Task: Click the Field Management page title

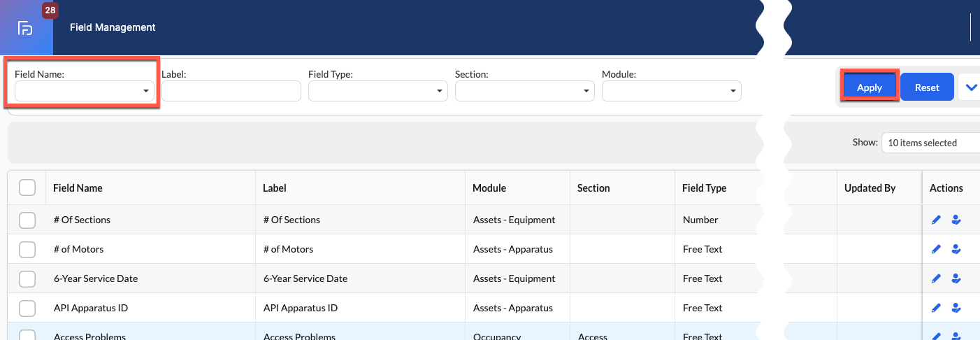Action: click(x=113, y=27)
